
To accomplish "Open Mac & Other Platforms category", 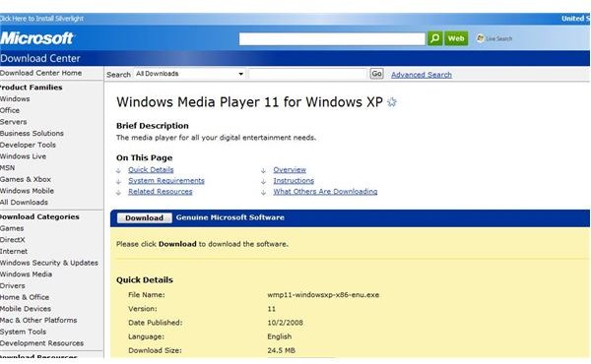I will pyautogui.click(x=38, y=321).
